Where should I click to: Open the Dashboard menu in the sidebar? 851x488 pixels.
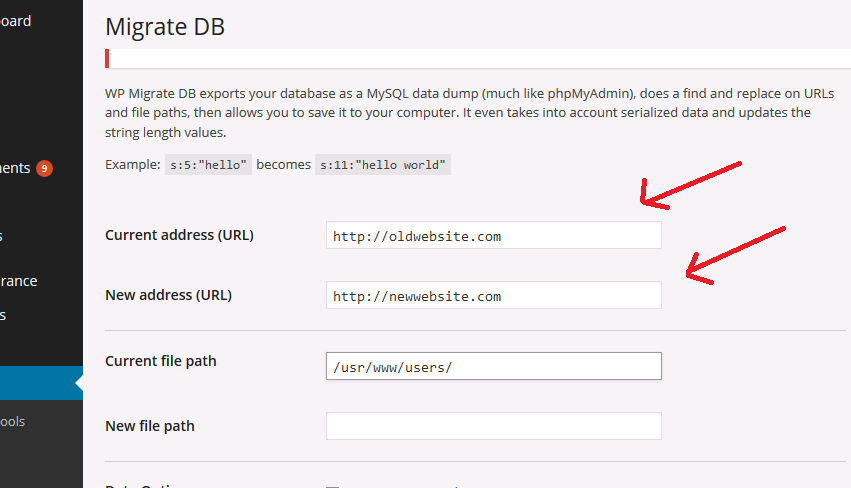click(16, 21)
